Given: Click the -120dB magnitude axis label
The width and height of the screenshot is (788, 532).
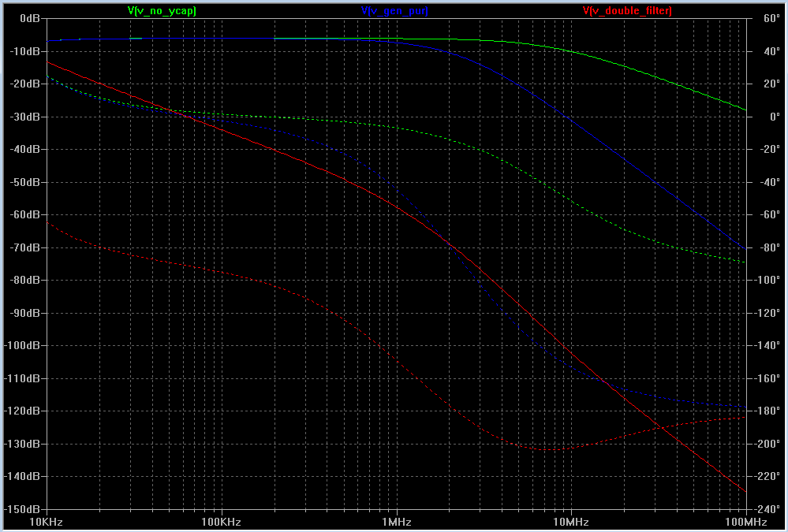Looking at the screenshot, I should 22,411.
